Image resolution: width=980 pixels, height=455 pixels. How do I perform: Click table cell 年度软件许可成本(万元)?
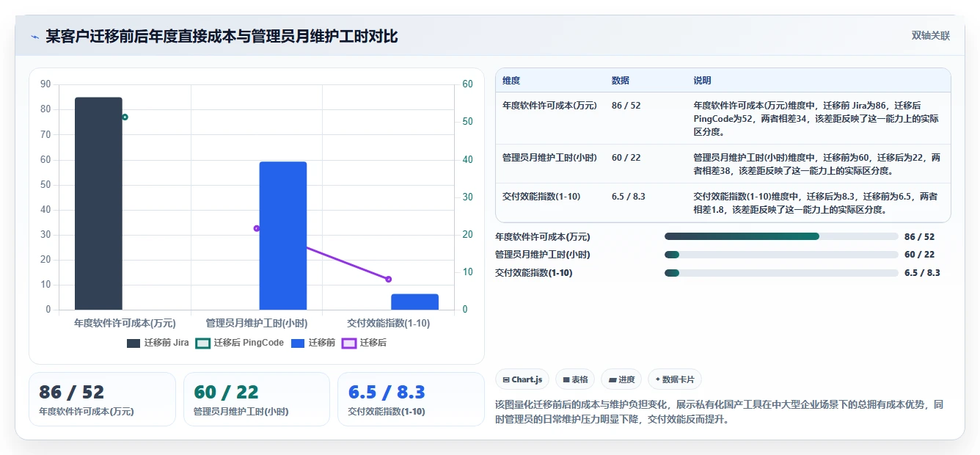tap(549, 106)
